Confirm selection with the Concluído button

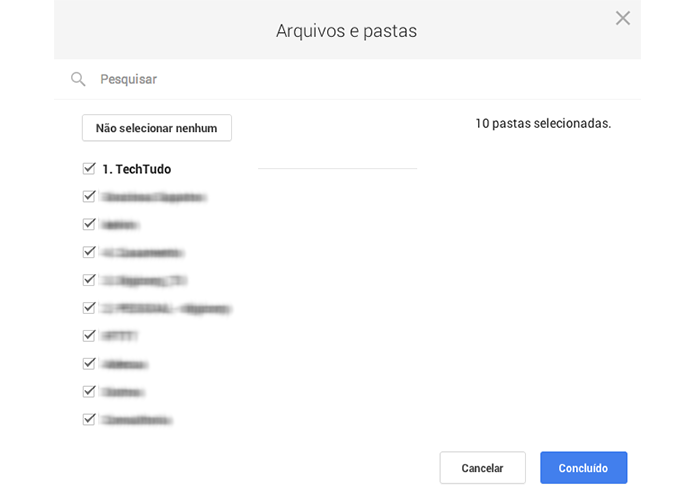tap(583, 468)
